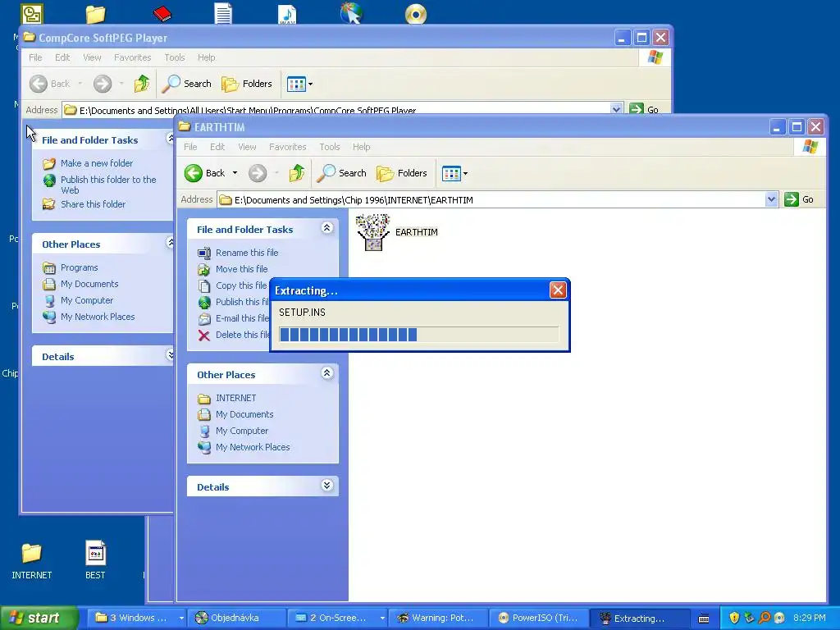The width and height of the screenshot is (840, 630).
Task: Click Search in CompCore SoftPEG Player window
Action: pyautogui.click(x=187, y=84)
